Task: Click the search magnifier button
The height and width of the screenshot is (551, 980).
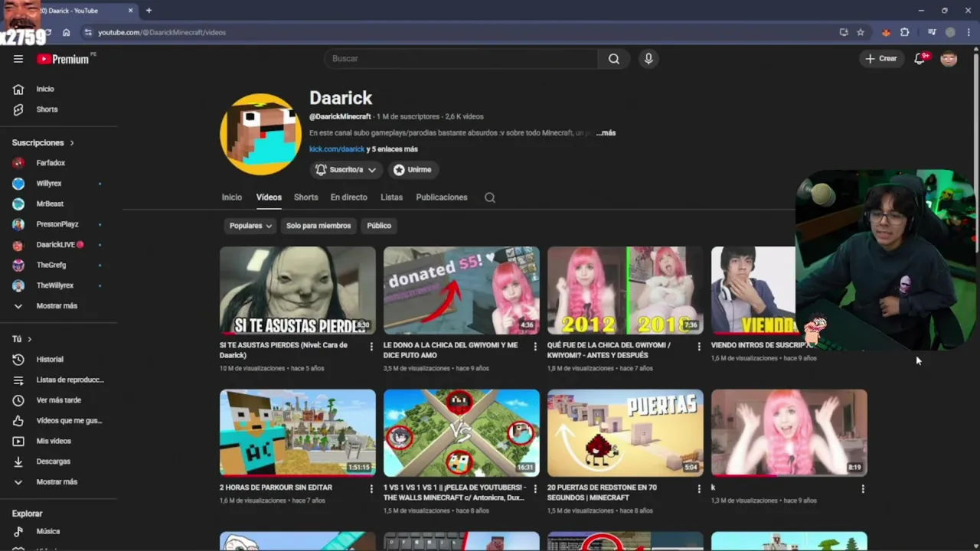Action: click(x=613, y=59)
